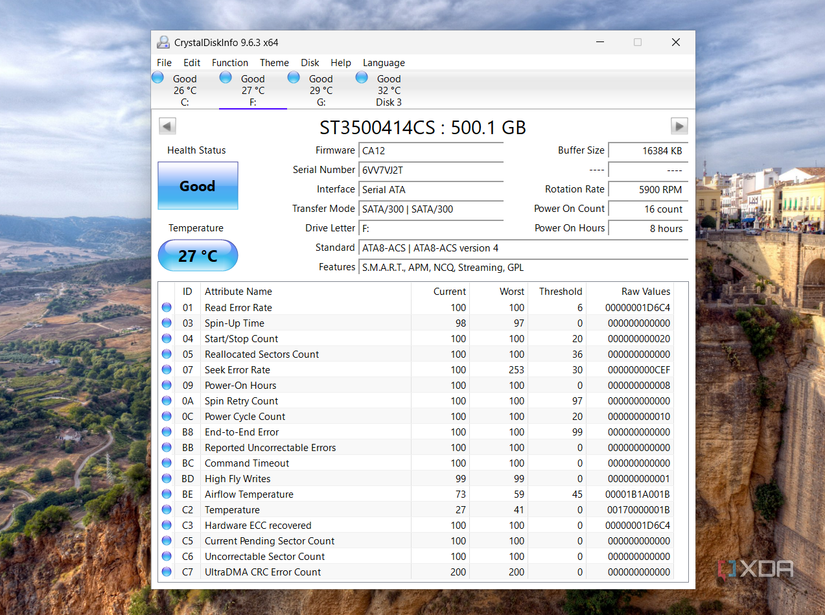Select the F: drive tab showing 27 °C
Viewport: 825px width, 615px height.
[x=253, y=90]
